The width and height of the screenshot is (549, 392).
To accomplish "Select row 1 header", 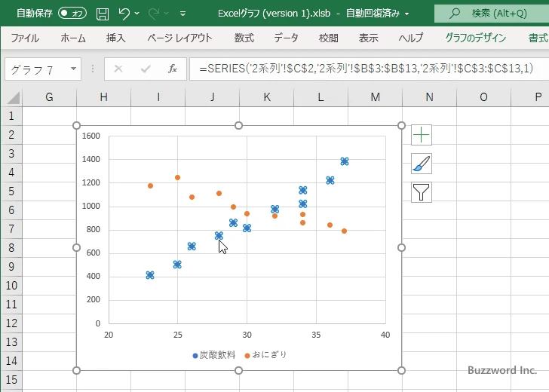I will pos(11,116).
